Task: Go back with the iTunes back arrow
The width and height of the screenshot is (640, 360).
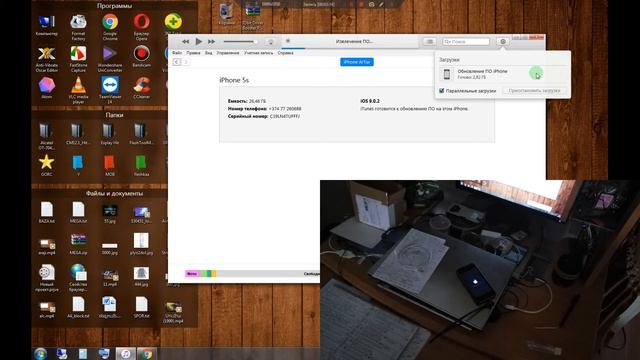Action: coord(176,62)
